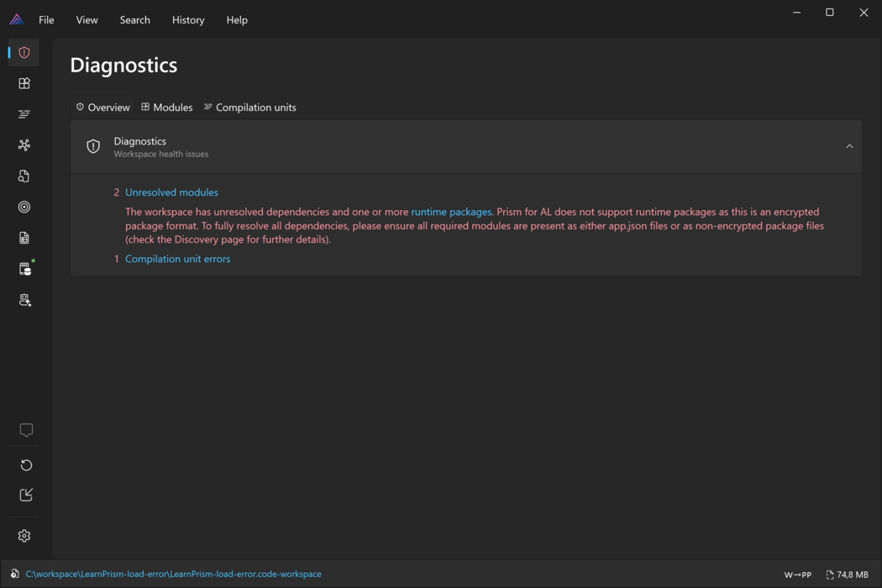Open settings via the gear icon
This screenshot has width=882, height=588.
[24, 536]
